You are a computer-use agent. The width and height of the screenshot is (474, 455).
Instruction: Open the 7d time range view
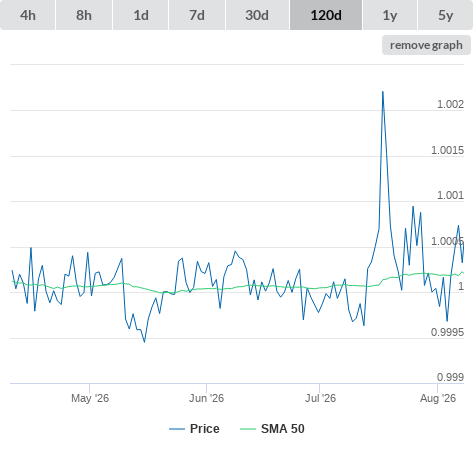(x=197, y=15)
